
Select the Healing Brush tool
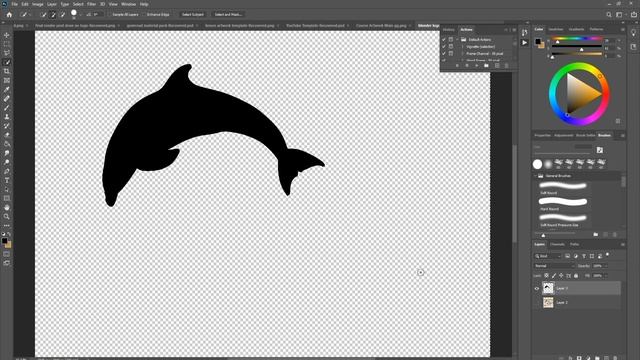tap(7, 99)
